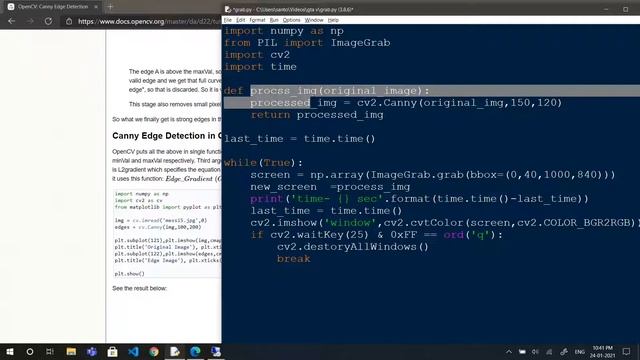Open the last running app taskbar icon

[216, 351]
